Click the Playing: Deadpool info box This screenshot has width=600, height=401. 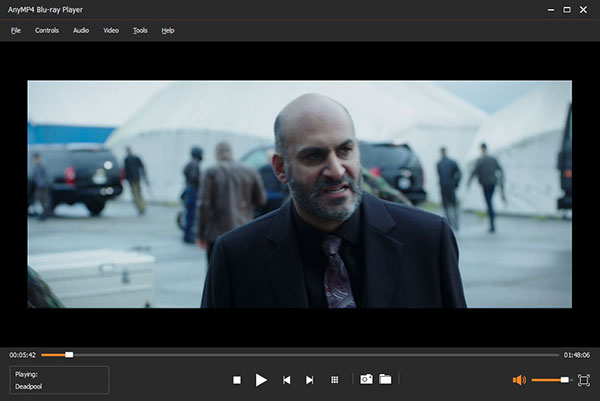59,379
